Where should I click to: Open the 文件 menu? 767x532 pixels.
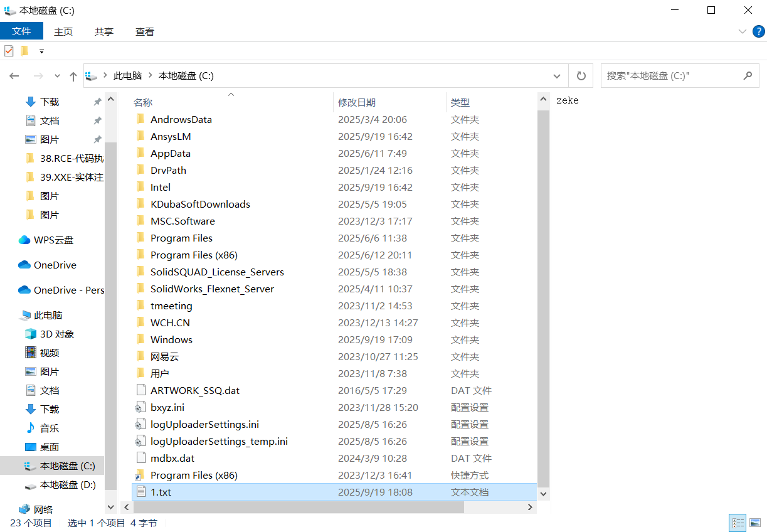pos(21,31)
